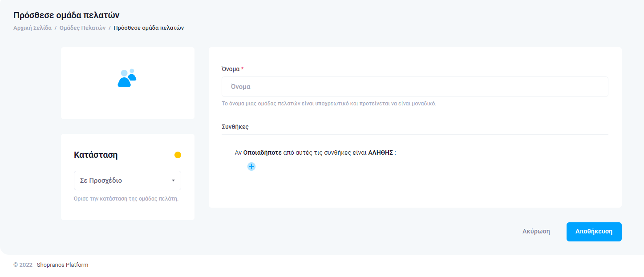
Task: Click the Κατάσταση card heading
Action: tap(96, 155)
